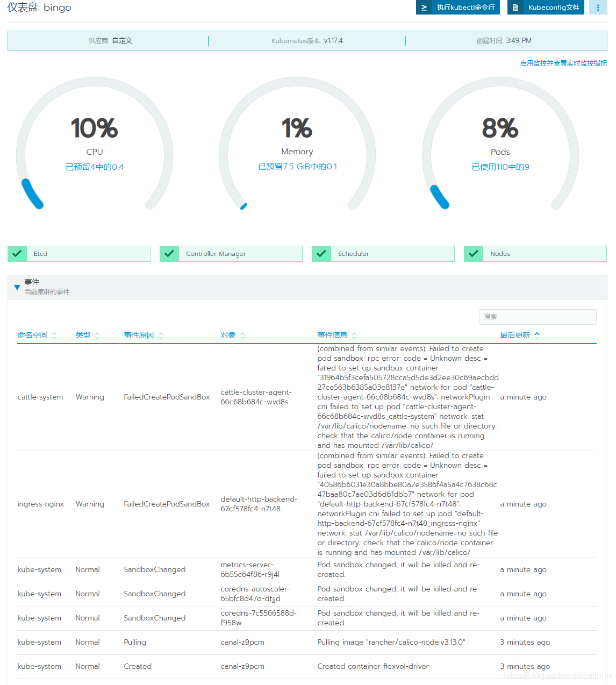Click memory reserved text 已预留7.5 GiB中的0.1

tap(297, 167)
